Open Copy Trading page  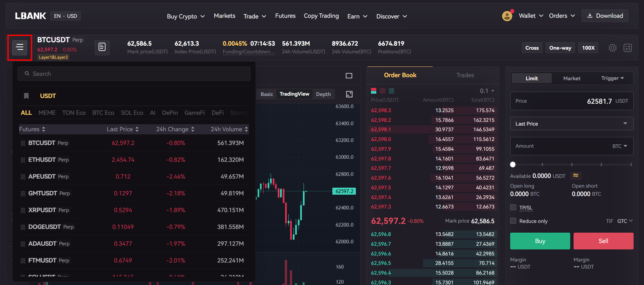click(x=321, y=16)
